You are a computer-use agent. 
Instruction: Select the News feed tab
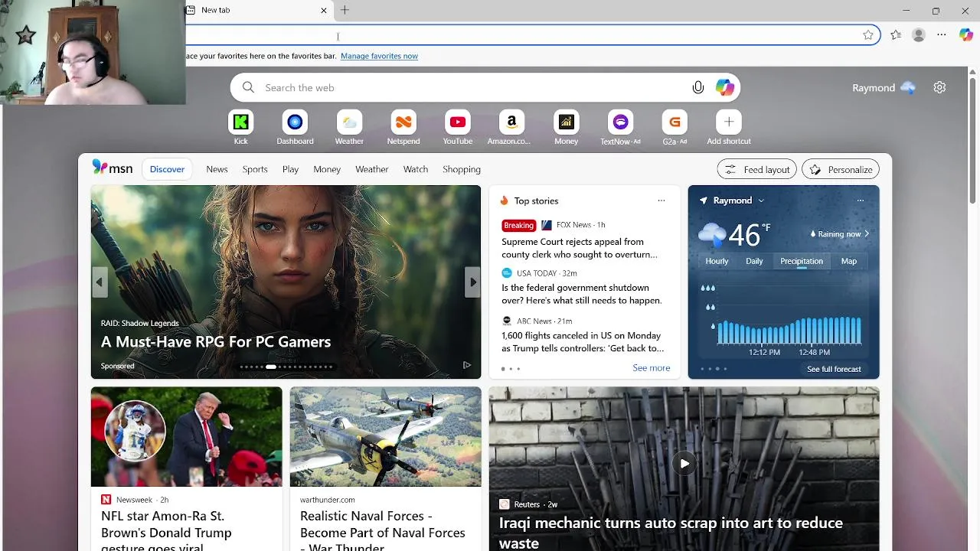point(217,169)
